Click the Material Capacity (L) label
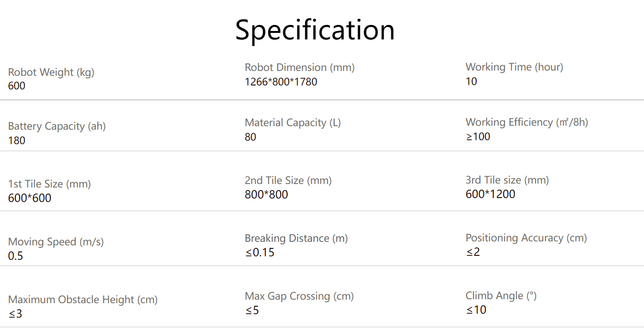 point(293,123)
